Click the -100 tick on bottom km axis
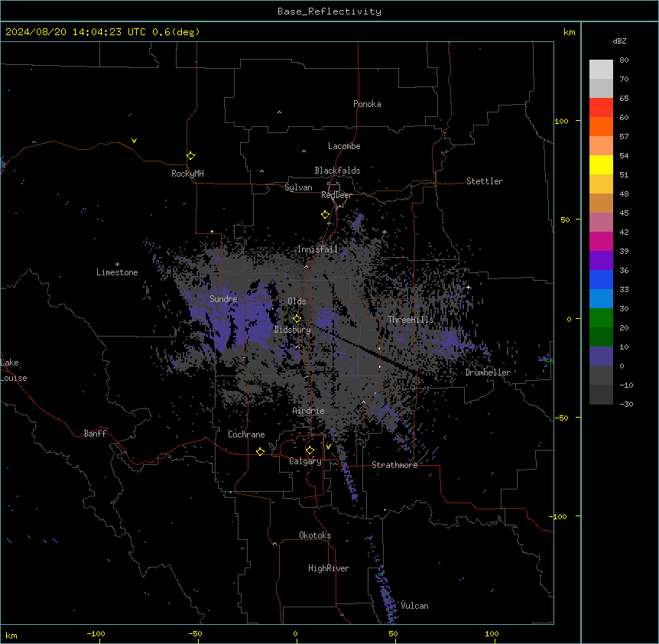Screen dimensions: 659x644 [x=96, y=634]
